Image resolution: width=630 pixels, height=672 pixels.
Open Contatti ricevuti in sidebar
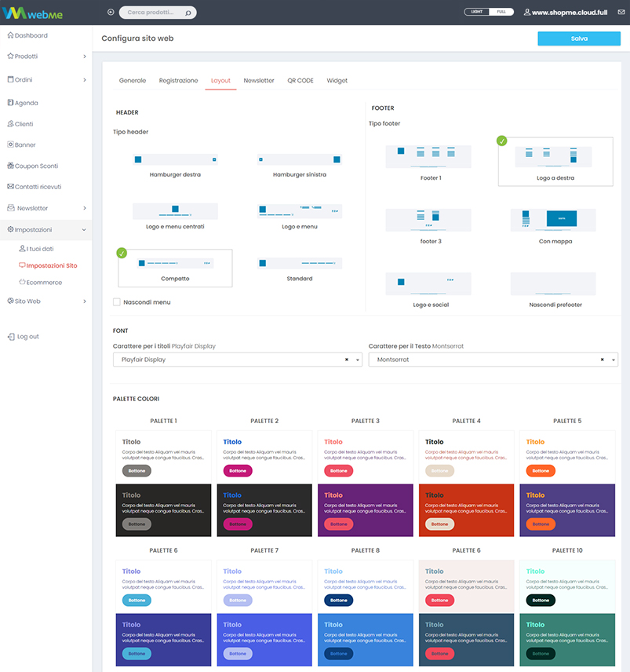[x=38, y=187]
